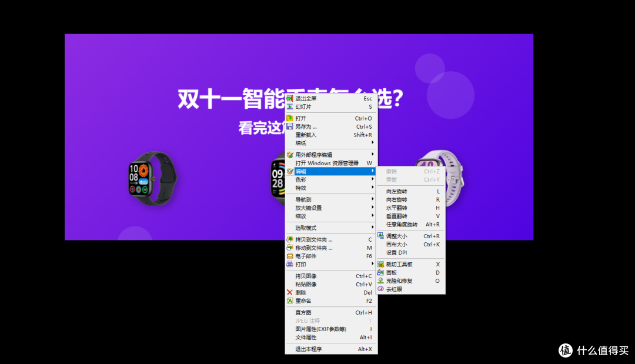Send the image via 电子邮件
Image resolution: width=635 pixels, height=364 pixels.
tap(331, 256)
